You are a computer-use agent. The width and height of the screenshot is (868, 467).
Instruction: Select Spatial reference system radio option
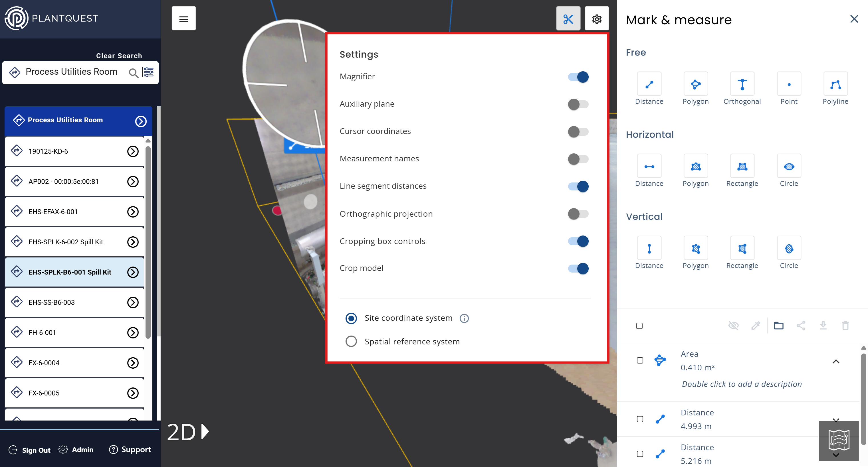coord(351,341)
